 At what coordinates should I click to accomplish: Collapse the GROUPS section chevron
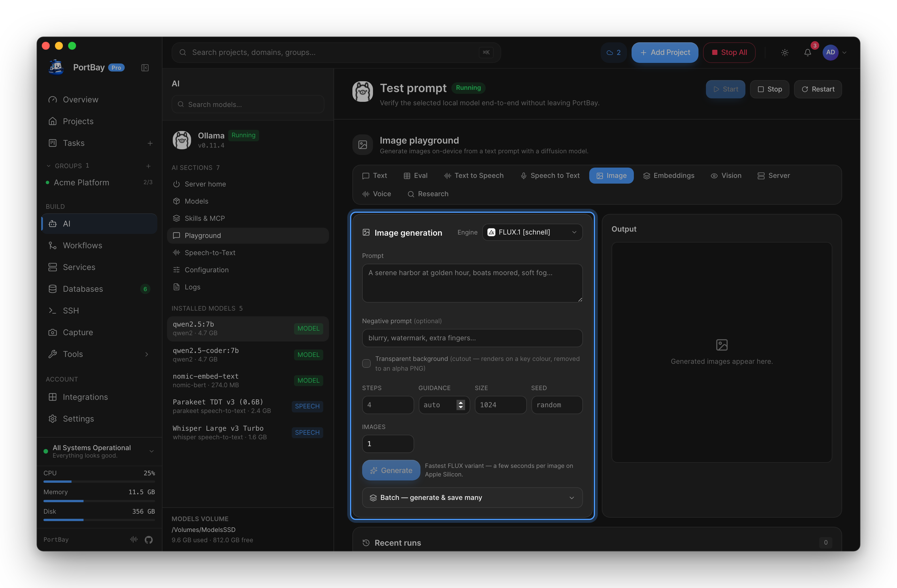click(48, 166)
